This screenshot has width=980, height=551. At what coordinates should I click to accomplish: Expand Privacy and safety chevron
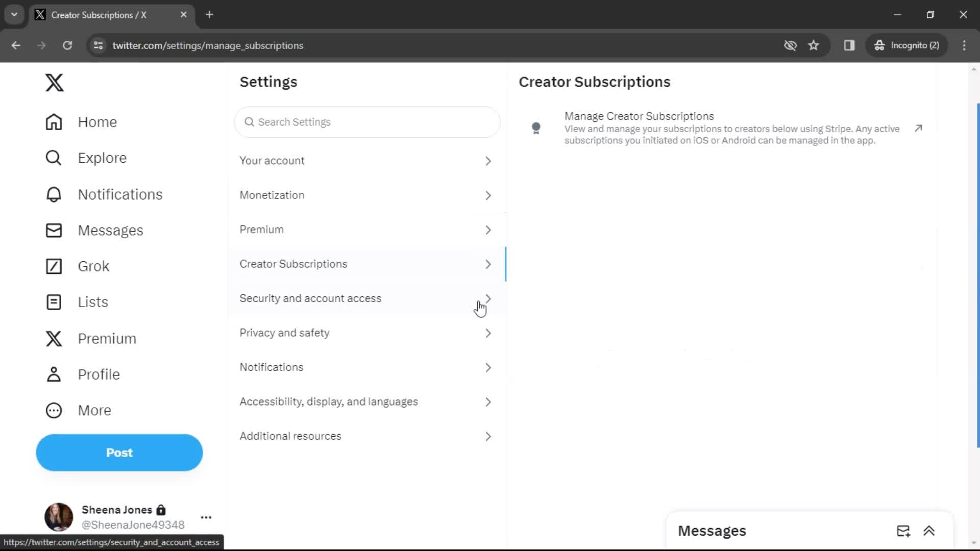coord(488,333)
